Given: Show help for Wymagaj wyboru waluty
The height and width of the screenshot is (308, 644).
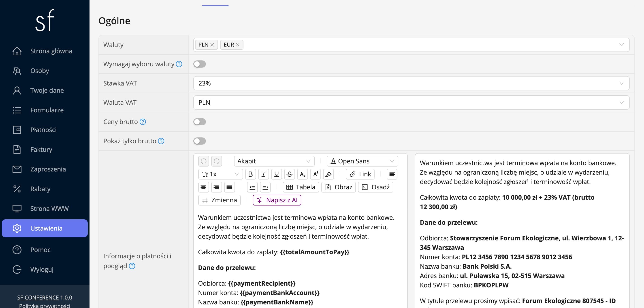Looking at the screenshot, I should click(179, 64).
